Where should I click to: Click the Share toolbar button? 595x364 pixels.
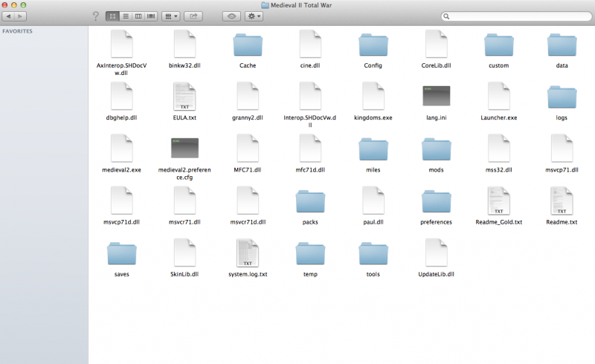coord(193,16)
